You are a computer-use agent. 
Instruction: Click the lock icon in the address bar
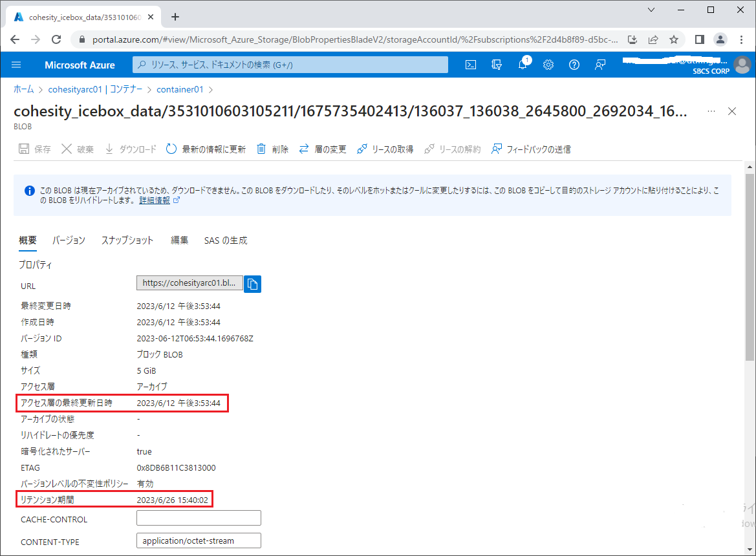pos(81,39)
